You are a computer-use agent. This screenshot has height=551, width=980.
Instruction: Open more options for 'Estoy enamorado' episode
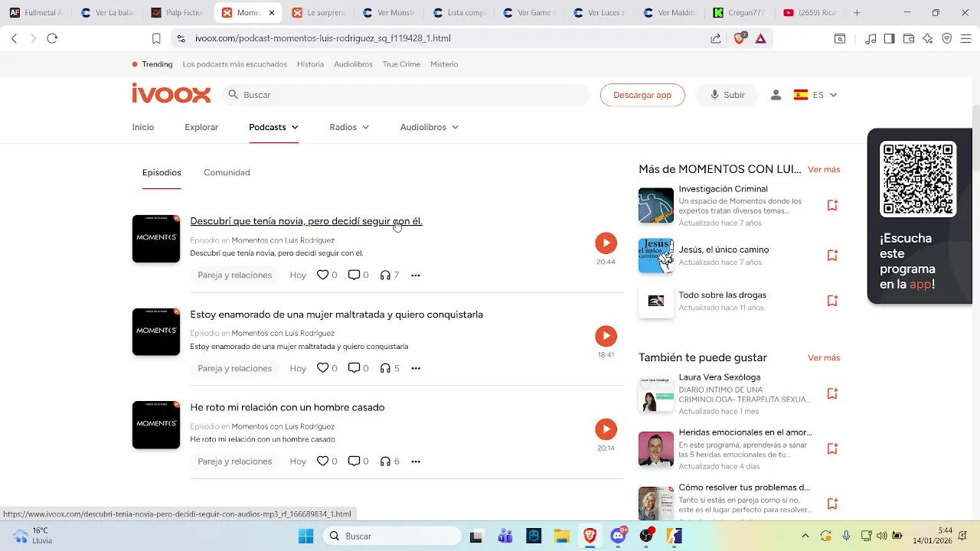pos(416,369)
